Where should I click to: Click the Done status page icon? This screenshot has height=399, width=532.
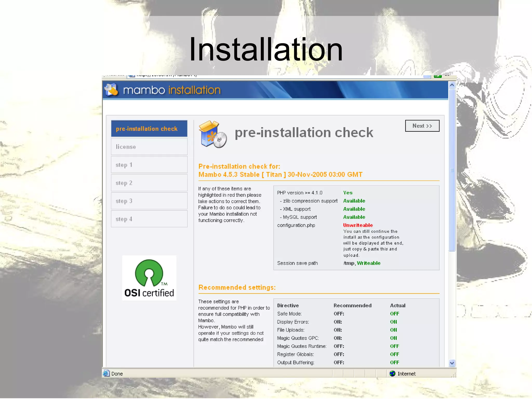[x=106, y=374]
